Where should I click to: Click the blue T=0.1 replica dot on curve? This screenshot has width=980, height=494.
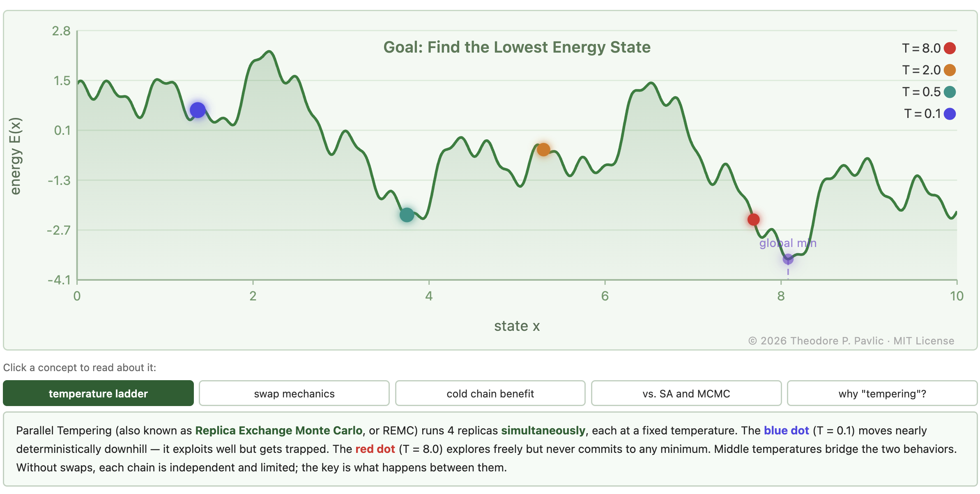198,110
